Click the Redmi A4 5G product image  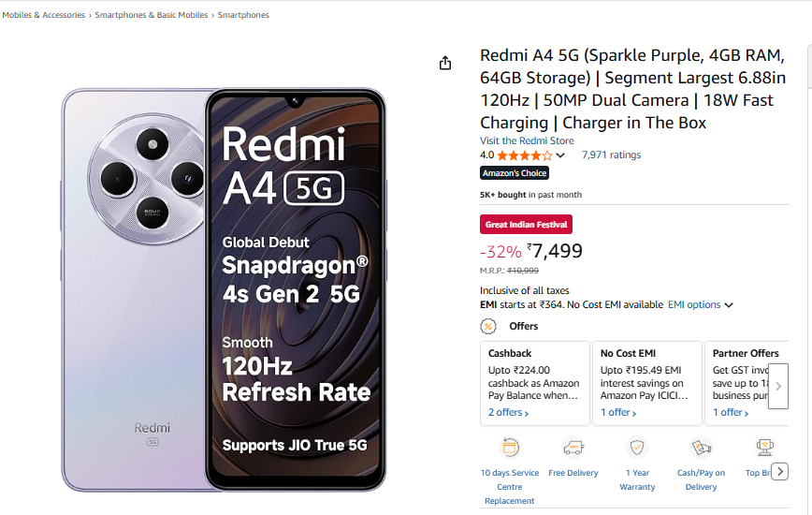click(224, 289)
